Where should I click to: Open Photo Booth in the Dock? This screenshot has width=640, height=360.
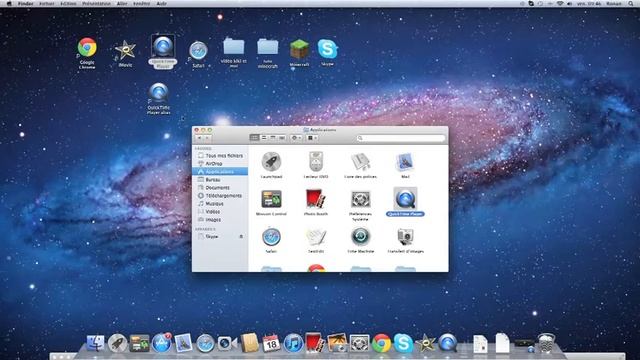point(315,343)
